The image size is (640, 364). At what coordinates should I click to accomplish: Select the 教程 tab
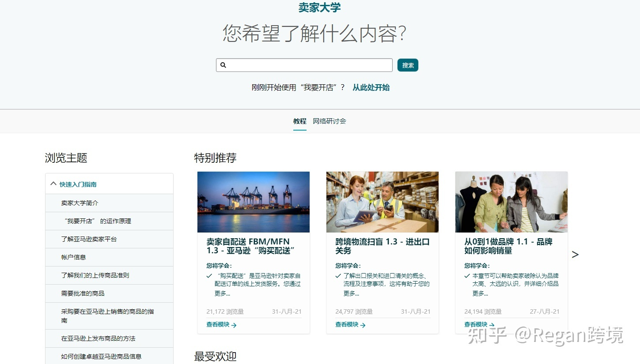(x=299, y=121)
